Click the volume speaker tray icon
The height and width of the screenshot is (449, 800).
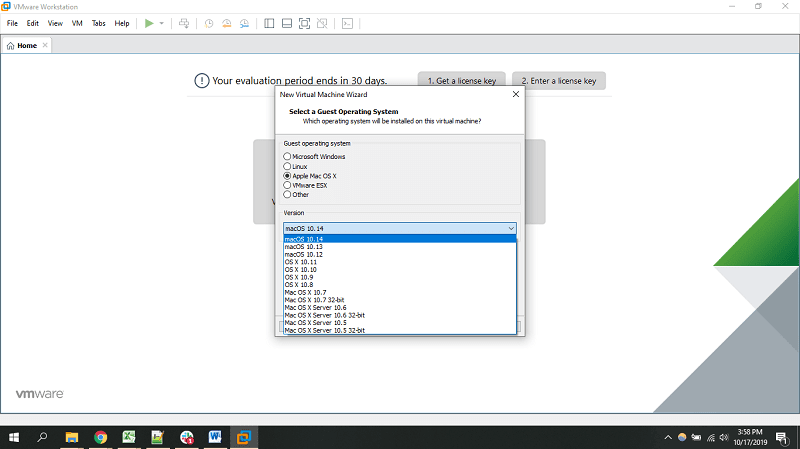point(724,437)
